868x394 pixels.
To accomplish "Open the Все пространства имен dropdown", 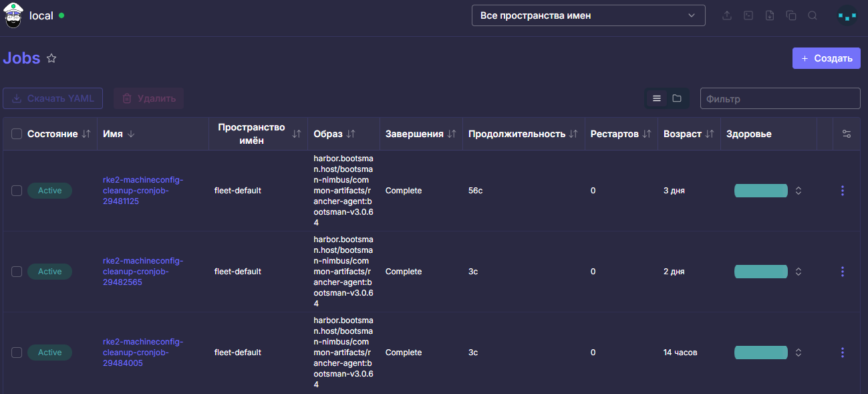I will [589, 15].
